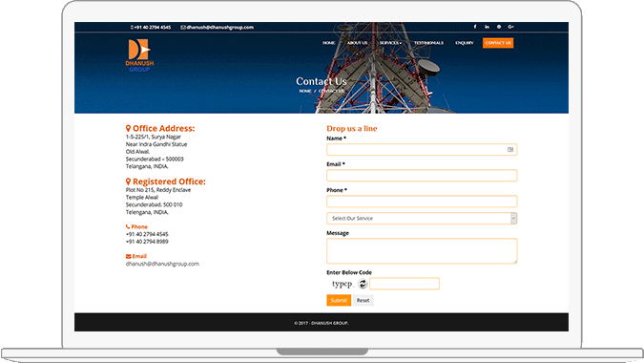Focus the Message text area
The width and height of the screenshot is (644, 363).
coord(422,251)
